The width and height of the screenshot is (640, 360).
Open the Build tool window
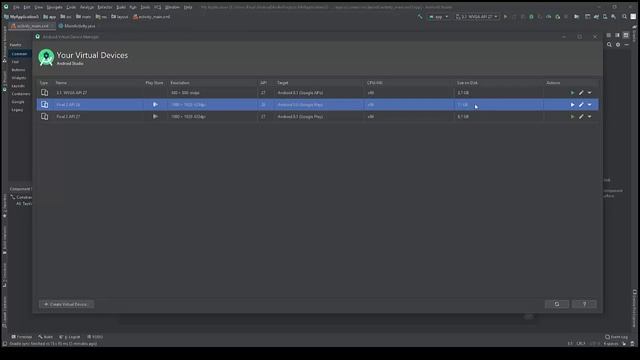coord(46,337)
